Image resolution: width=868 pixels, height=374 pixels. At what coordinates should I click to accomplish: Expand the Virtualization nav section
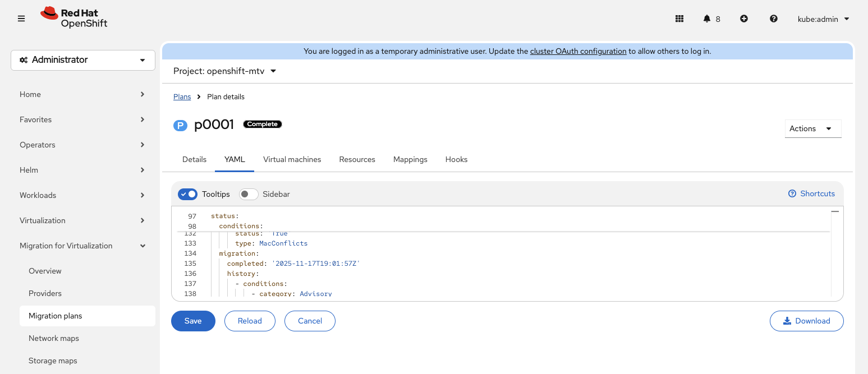[82, 220]
